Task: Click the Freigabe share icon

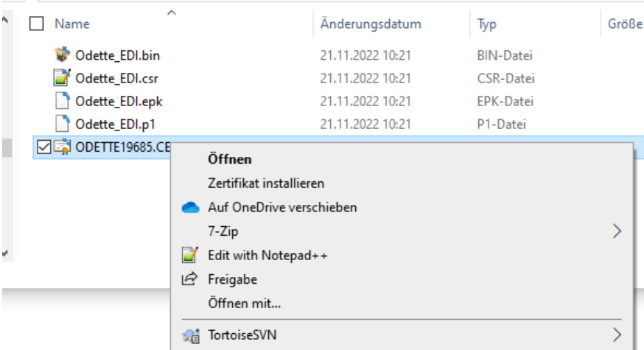Action: tap(190, 279)
